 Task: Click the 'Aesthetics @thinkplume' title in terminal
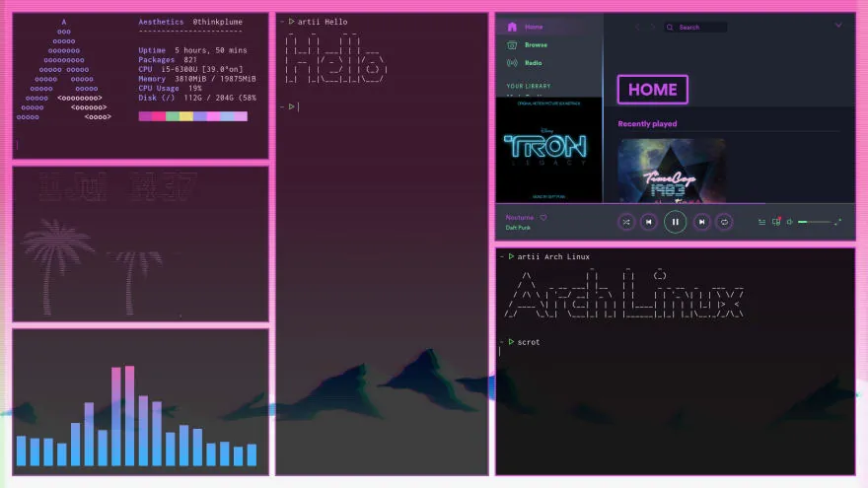click(x=190, y=22)
